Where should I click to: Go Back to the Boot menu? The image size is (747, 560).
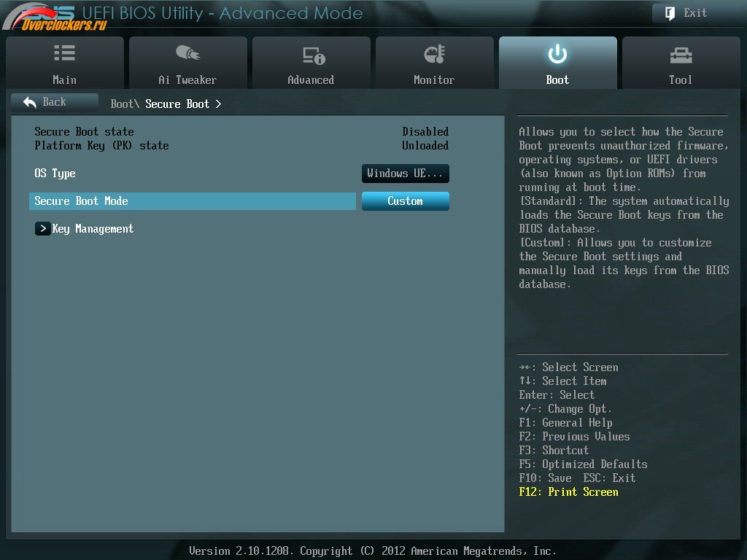pyautogui.click(x=54, y=102)
